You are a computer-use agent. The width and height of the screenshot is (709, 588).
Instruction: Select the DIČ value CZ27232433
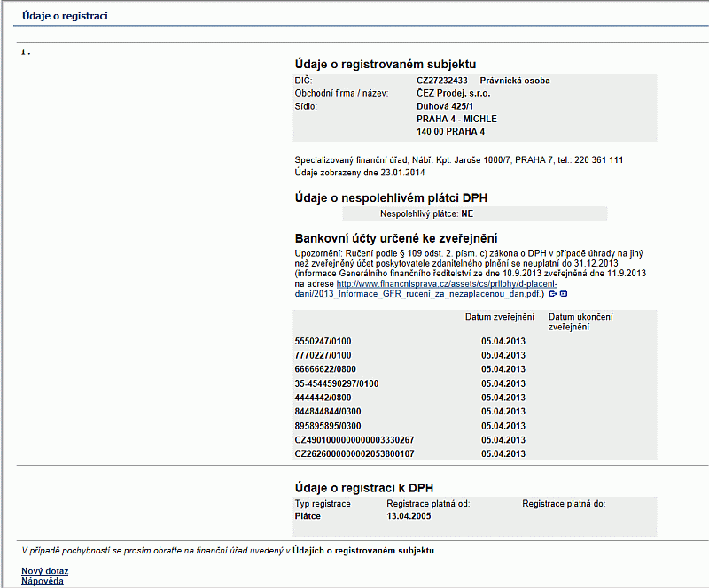coord(441,81)
